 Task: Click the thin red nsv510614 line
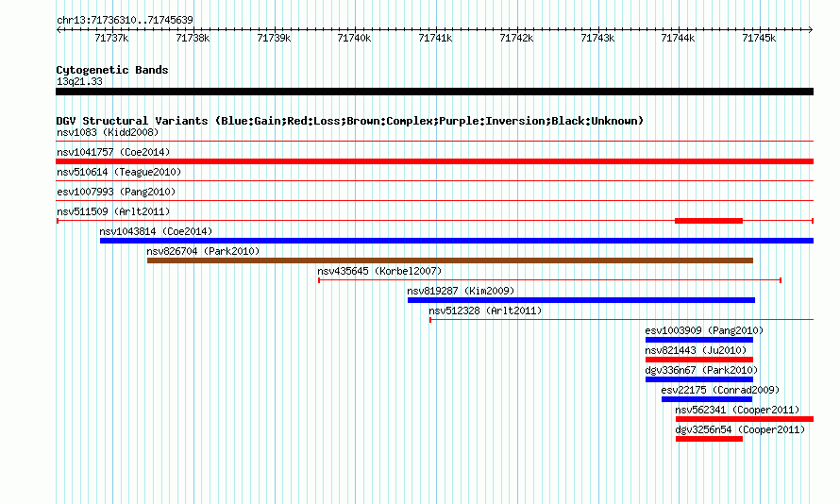point(434,181)
